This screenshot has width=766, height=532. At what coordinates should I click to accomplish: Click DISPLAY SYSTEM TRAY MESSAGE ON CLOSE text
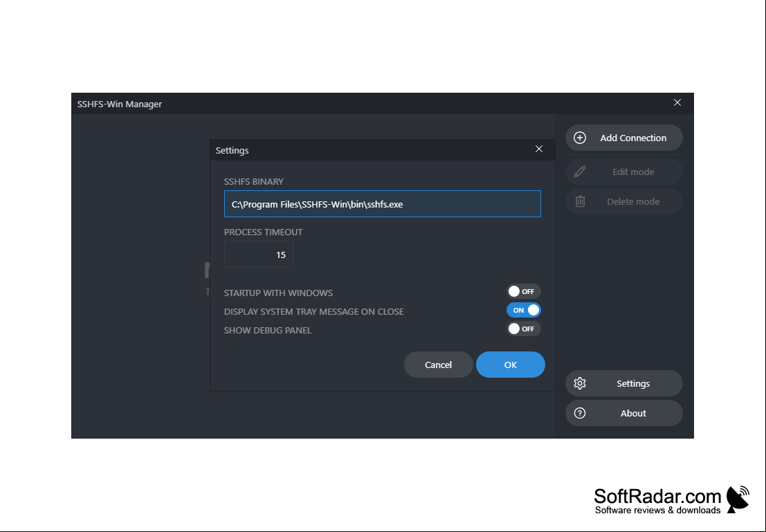coord(314,312)
